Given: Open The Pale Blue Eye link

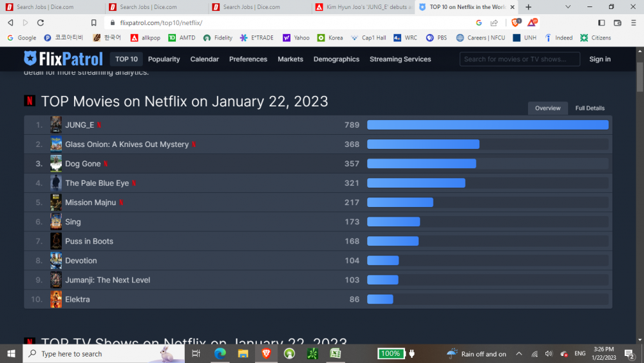Looking at the screenshot, I should [x=97, y=183].
